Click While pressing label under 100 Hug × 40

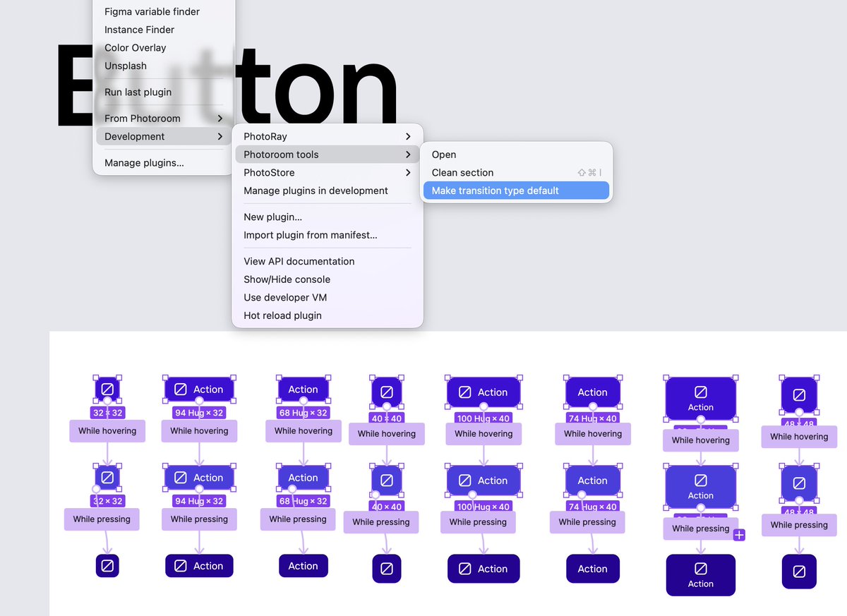pyautogui.click(x=478, y=522)
